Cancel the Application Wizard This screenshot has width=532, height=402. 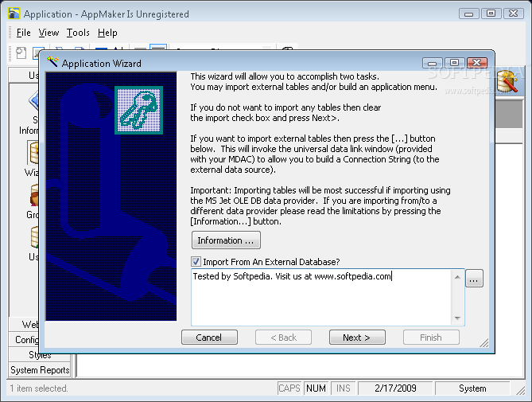209,338
